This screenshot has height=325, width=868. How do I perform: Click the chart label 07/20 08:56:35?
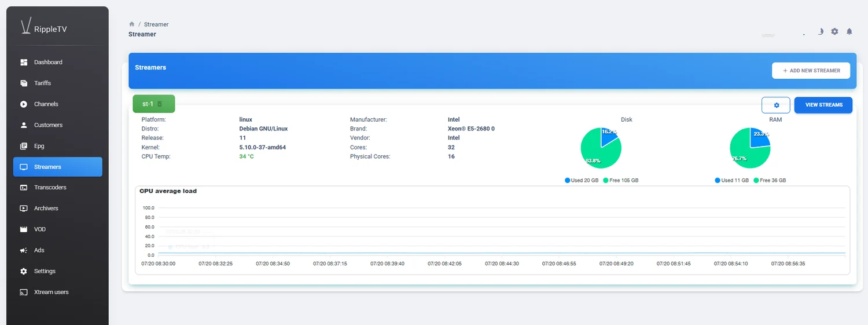click(x=788, y=263)
